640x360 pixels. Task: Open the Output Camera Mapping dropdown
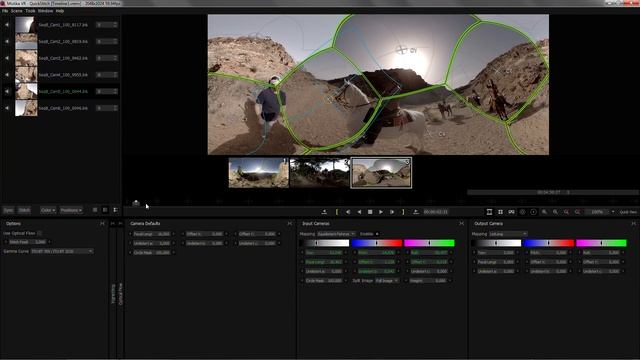[x=508, y=234]
